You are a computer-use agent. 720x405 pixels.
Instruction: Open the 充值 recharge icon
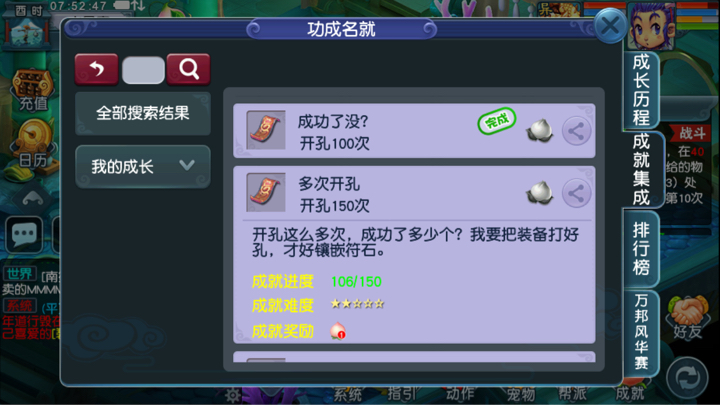[32, 90]
